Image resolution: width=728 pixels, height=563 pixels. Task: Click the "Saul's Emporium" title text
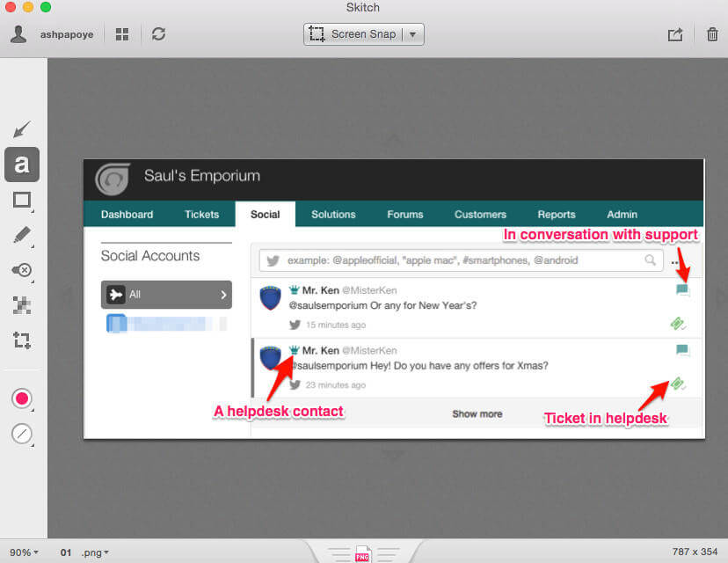pos(202,176)
